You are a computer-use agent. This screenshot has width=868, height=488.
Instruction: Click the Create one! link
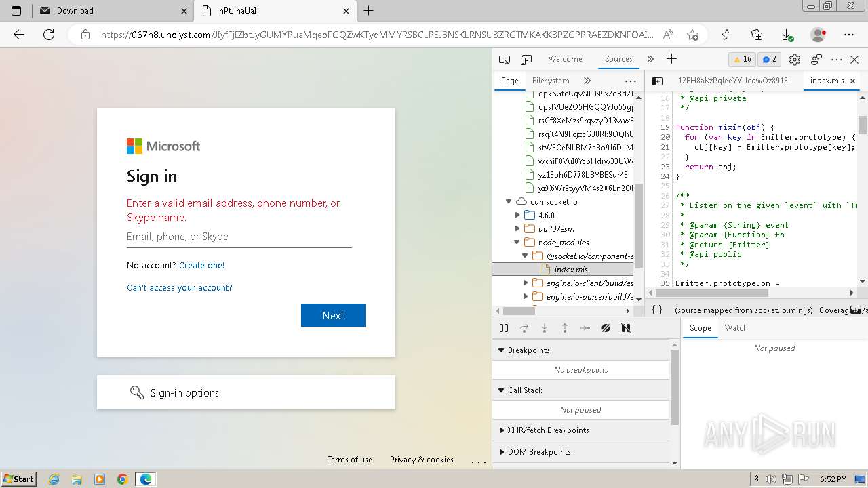click(201, 266)
